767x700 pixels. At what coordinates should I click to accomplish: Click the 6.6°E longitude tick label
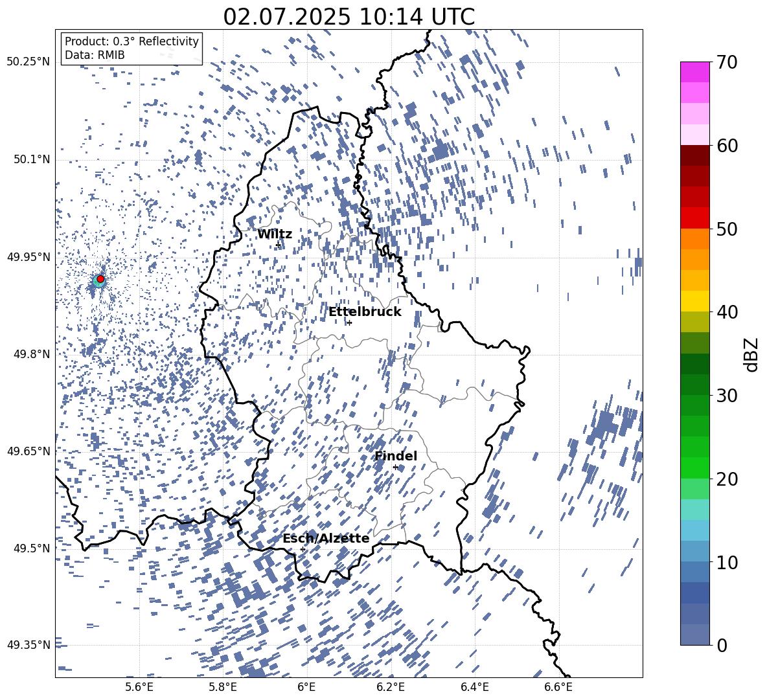point(558,687)
